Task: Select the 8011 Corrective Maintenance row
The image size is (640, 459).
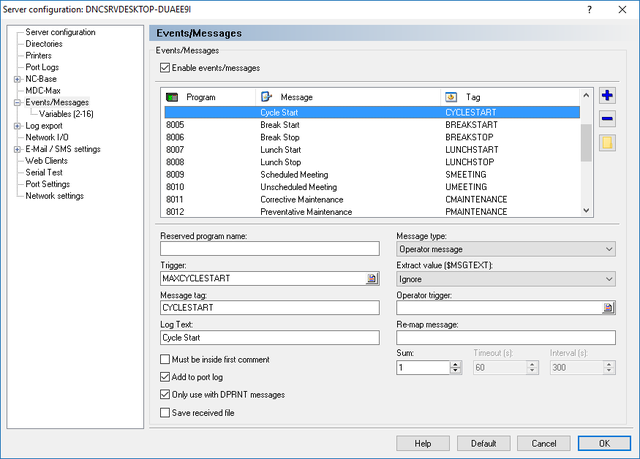Action: point(372,200)
